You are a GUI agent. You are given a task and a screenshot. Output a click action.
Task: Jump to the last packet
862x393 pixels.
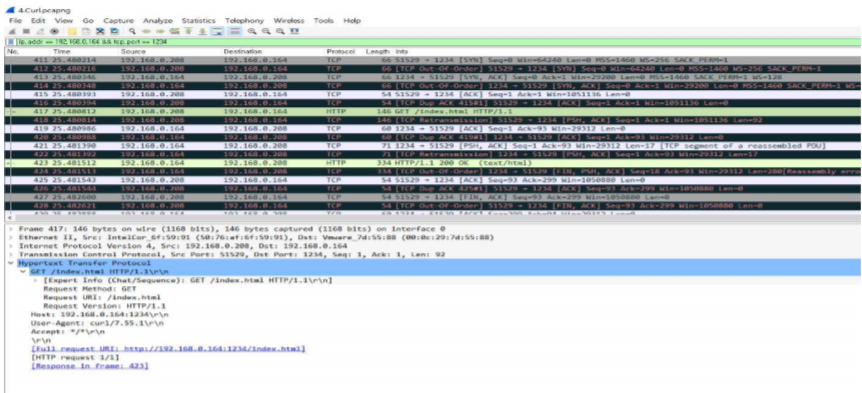(x=203, y=31)
